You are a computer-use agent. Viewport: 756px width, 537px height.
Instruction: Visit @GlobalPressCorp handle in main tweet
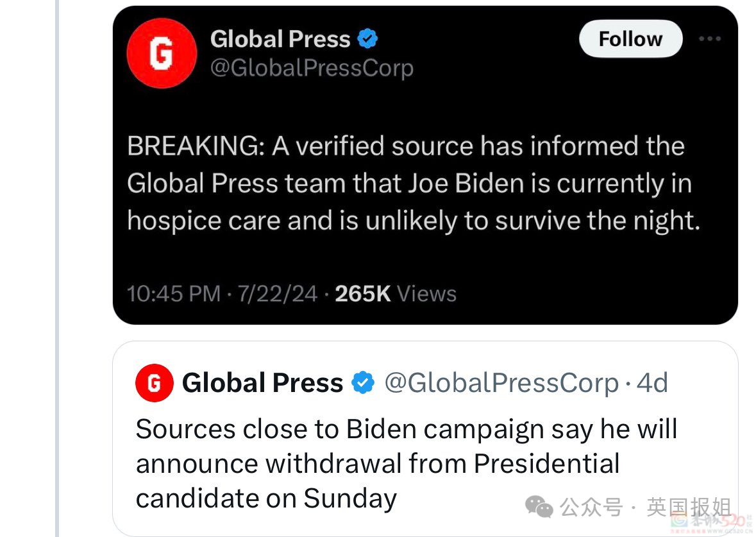[x=312, y=67]
